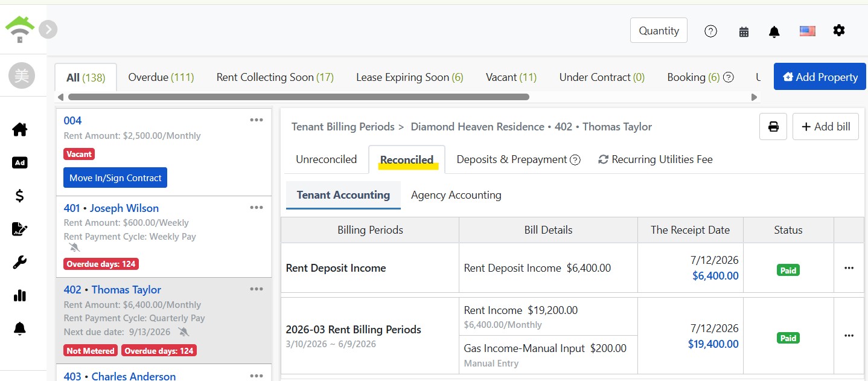This screenshot has width=868, height=381.
Task: Go to the Home sidebar icon
Action: tap(20, 129)
